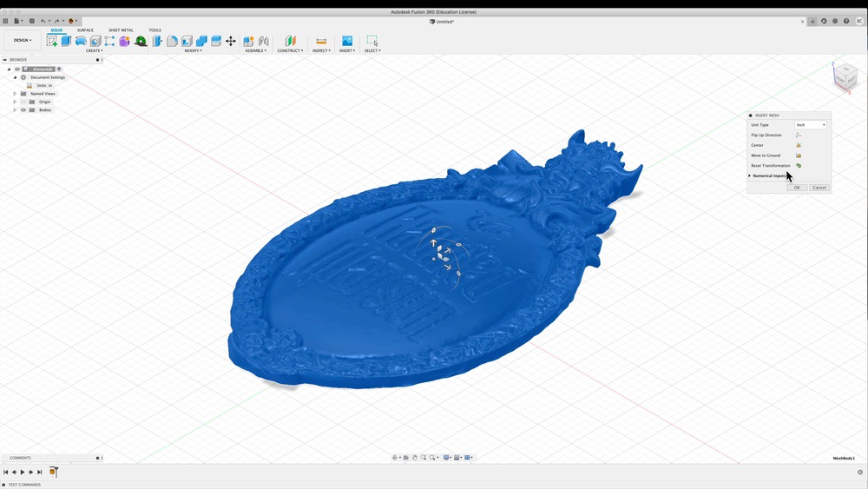Select the Combine tool
Image resolution: width=868 pixels, height=489 pixels.
tap(201, 41)
